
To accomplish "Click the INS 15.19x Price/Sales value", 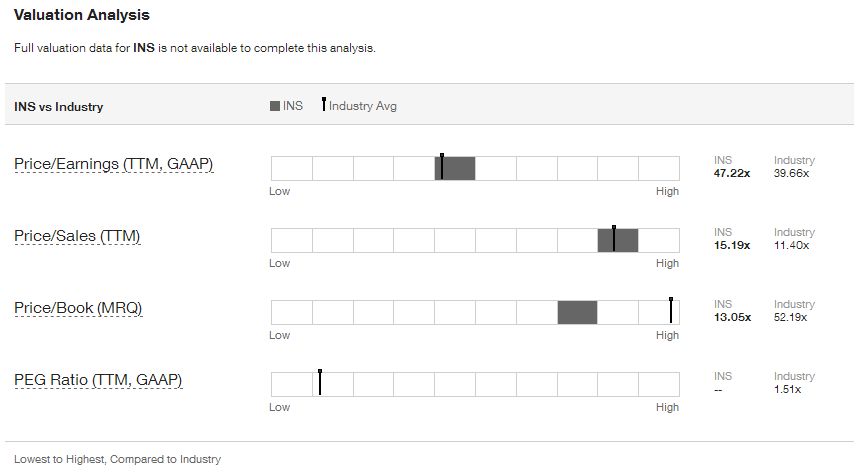I will [x=732, y=245].
